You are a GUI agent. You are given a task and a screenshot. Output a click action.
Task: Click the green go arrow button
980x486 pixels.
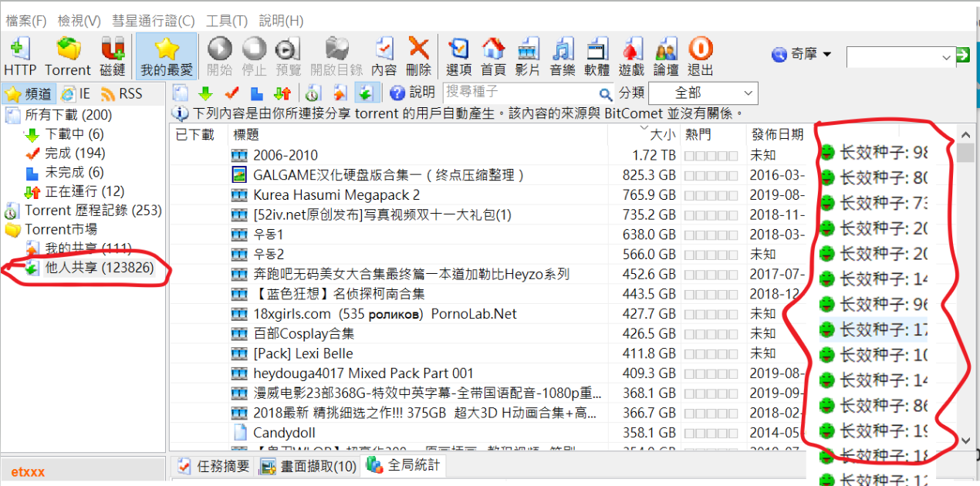(x=963, y=56)
